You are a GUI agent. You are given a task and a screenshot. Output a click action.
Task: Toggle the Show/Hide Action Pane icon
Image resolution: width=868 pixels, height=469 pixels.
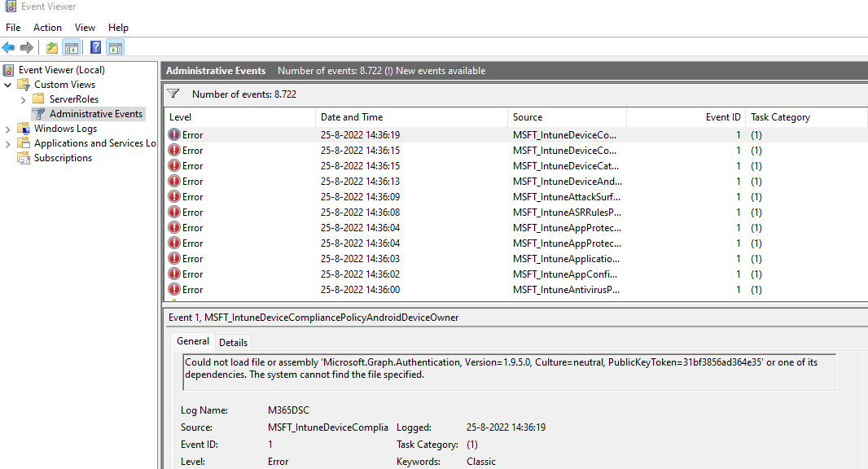point(115,46)
